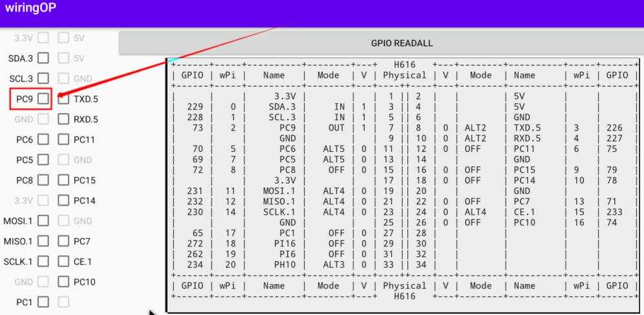Tick the SDA.3 pin checkbox

(43, 58)
